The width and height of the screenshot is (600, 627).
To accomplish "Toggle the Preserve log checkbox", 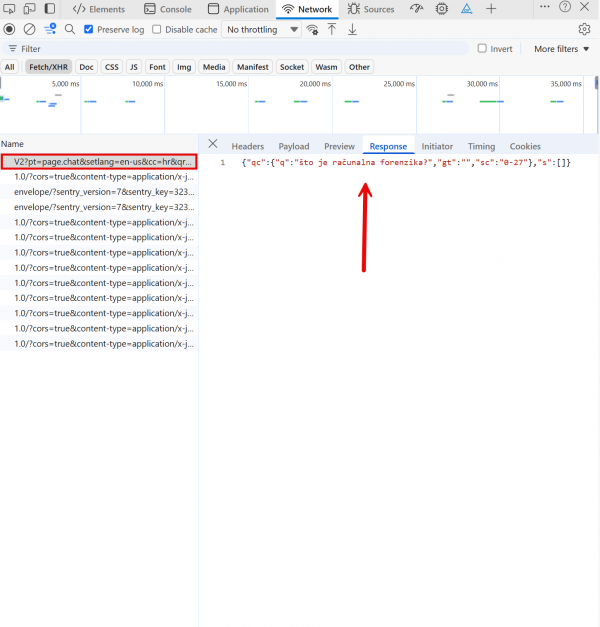I will tap(90, 29).
